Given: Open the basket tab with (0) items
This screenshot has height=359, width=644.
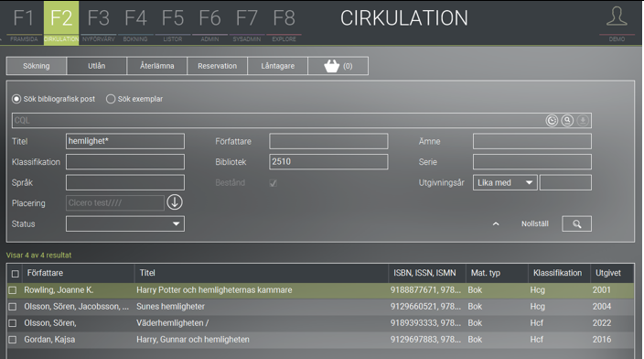Looking at the screenshot, I should point(338,66).
